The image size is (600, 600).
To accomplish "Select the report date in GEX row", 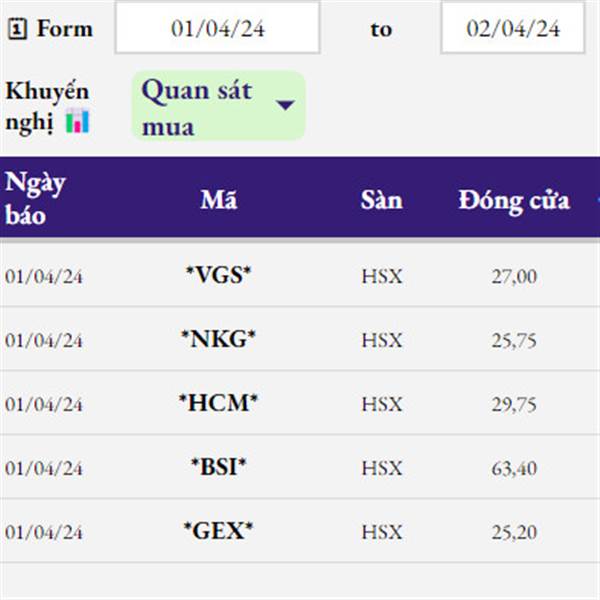I will 43,532.
